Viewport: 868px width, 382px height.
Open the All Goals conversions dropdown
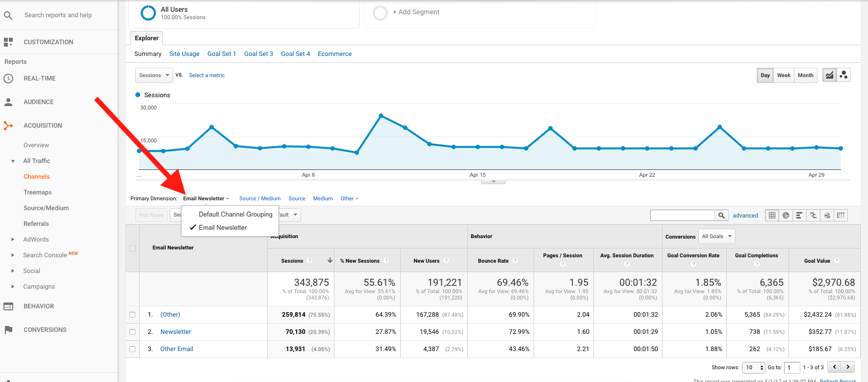click(716, 237)
